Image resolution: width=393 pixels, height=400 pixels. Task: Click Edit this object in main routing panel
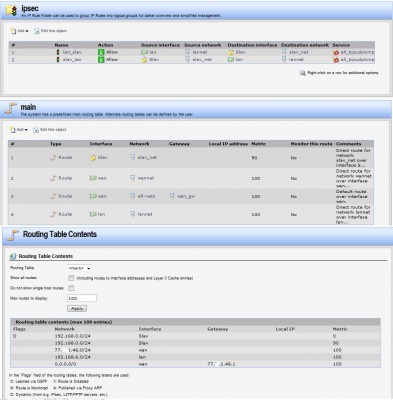(49, 130)
